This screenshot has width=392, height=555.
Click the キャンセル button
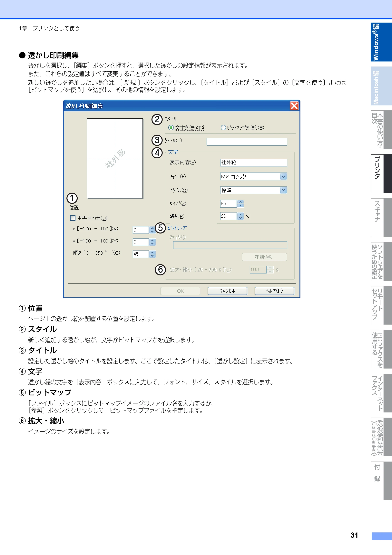[227, 291]
